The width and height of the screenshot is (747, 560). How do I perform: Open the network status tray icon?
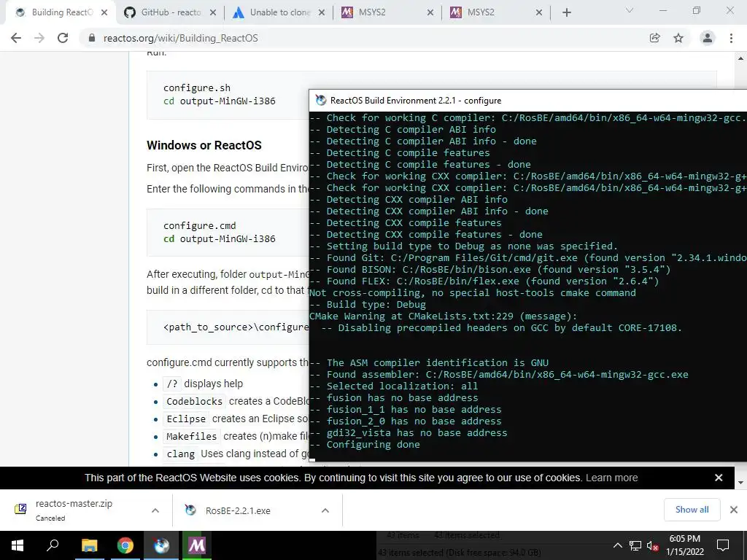pos(635,545)
